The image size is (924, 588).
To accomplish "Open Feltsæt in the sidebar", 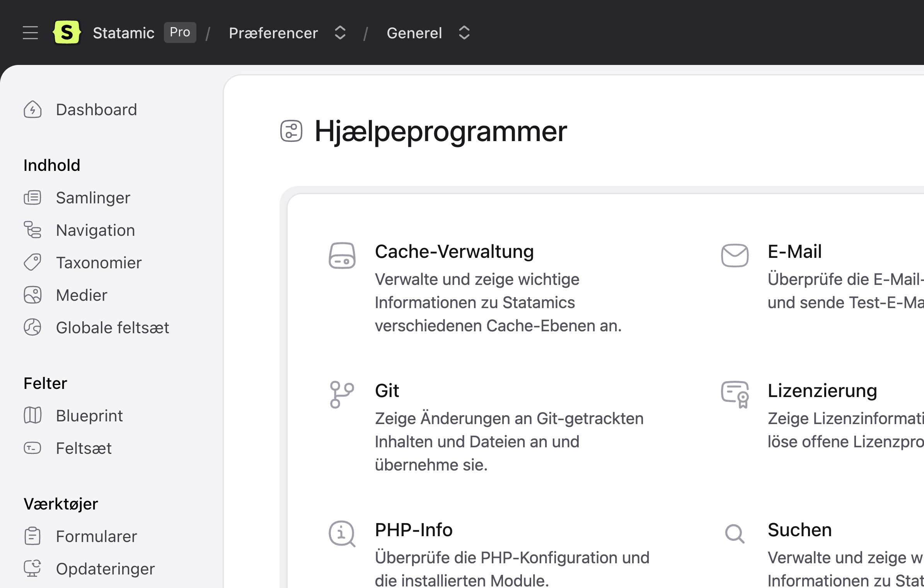I will pos(84,448).
